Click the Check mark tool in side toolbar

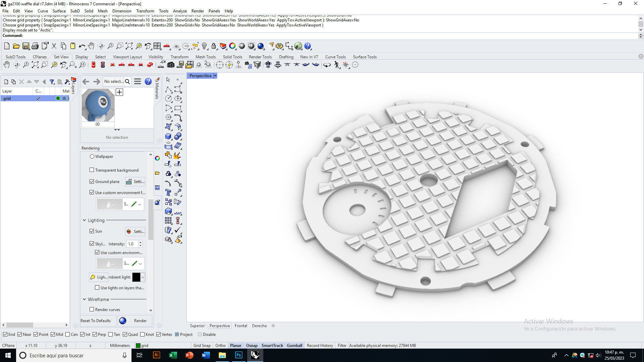[x=178, y=230]
